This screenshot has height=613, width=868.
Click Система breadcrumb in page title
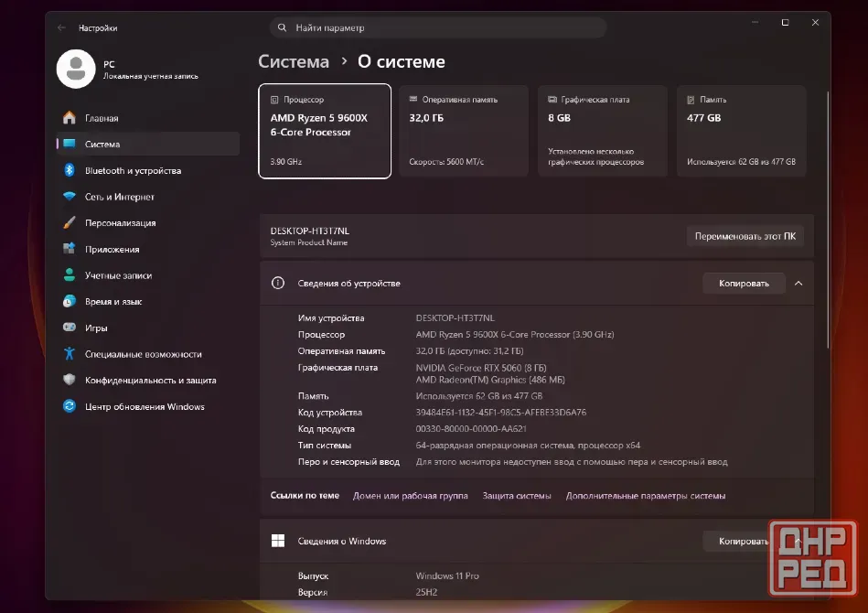[294, 61]
